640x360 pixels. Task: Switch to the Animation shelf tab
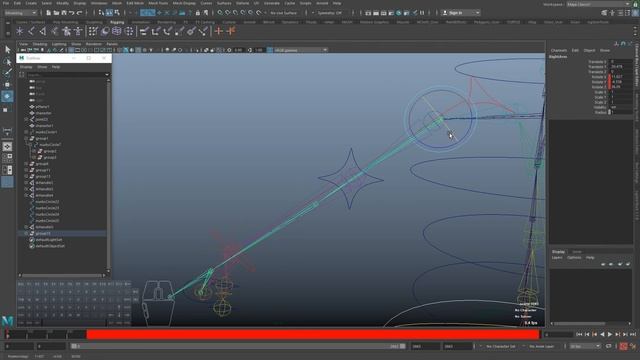click(x=140, y=22)
